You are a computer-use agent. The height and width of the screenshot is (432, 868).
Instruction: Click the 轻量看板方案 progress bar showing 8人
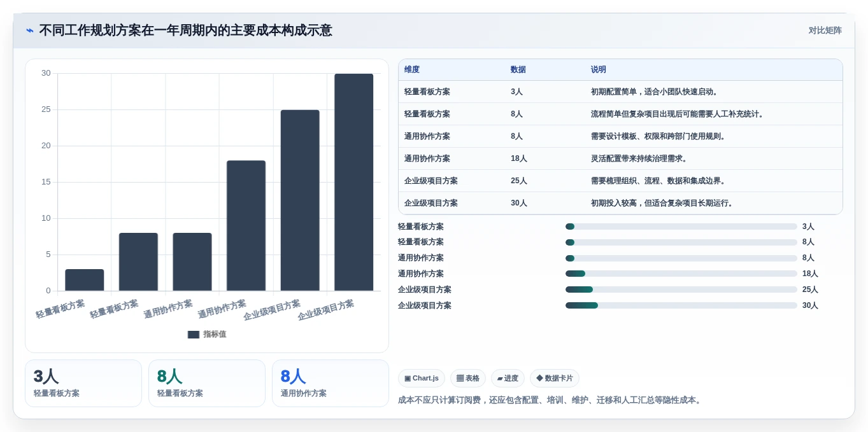pos(681,242)
